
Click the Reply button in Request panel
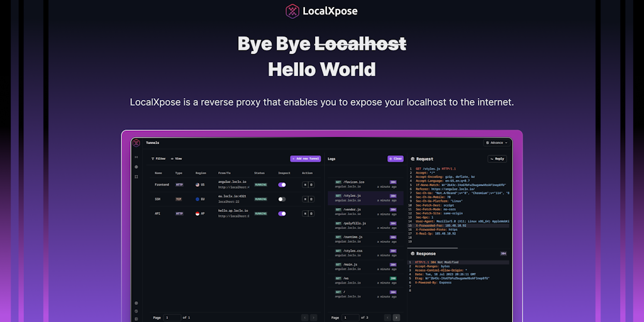[497, 159]
